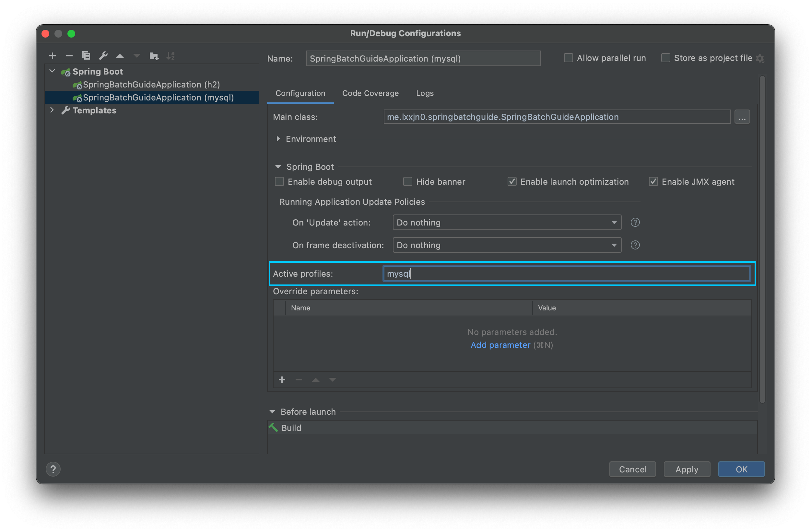Viewport: 811px width, 532px height.
Task: Uncheck Enable JMX agent
Action: pos(653,181)
